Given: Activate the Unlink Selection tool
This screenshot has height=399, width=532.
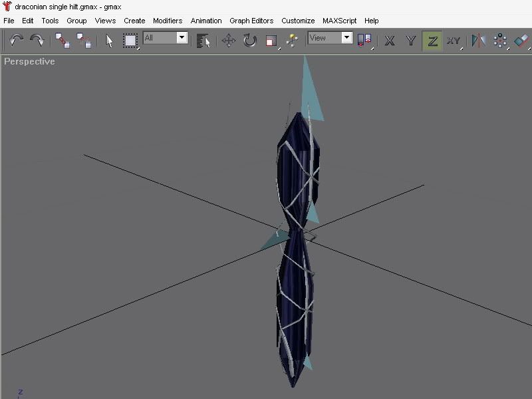Looking at the screenshot, I should (x=84, y=41).
